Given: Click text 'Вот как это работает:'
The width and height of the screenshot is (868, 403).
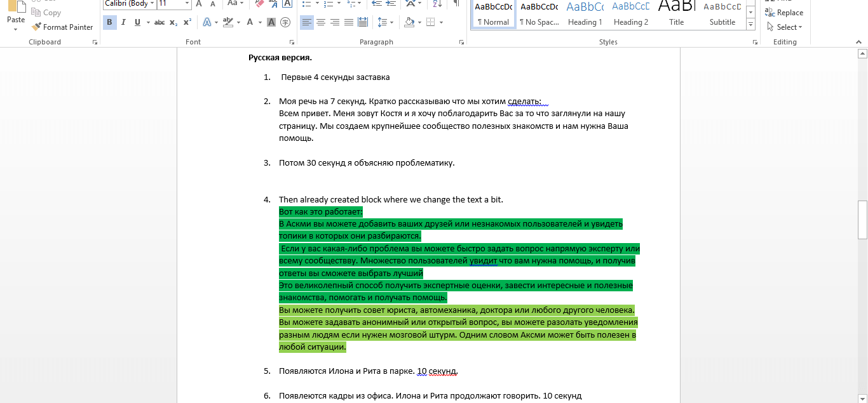Looking at the screenshot, I should tap(321, 211).
